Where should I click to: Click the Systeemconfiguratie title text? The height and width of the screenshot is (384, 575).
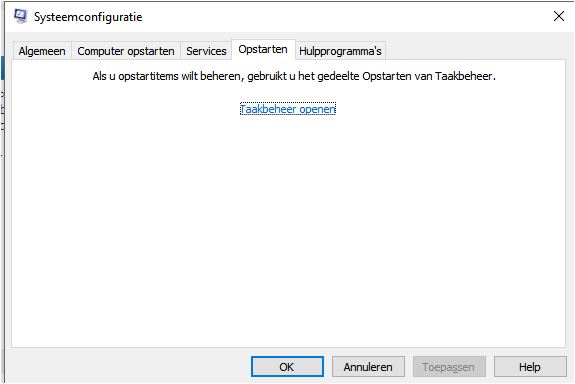(88, 17)
